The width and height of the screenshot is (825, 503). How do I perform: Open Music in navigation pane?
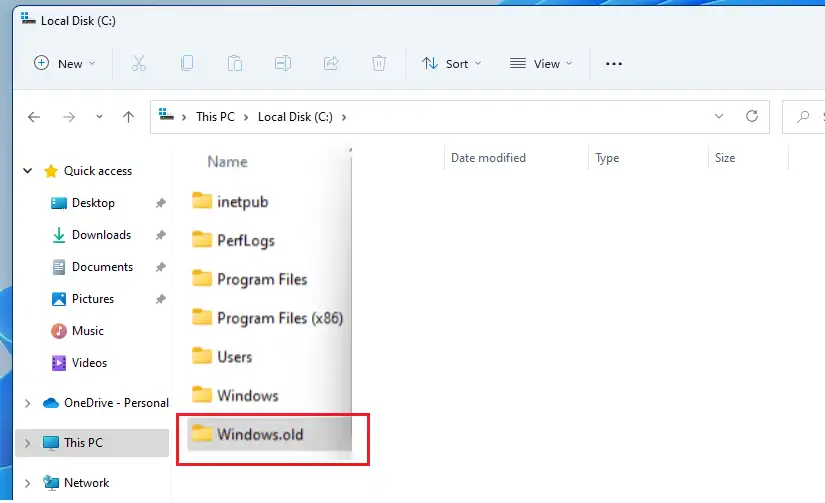pyautogui.click(x=87, y=331)
